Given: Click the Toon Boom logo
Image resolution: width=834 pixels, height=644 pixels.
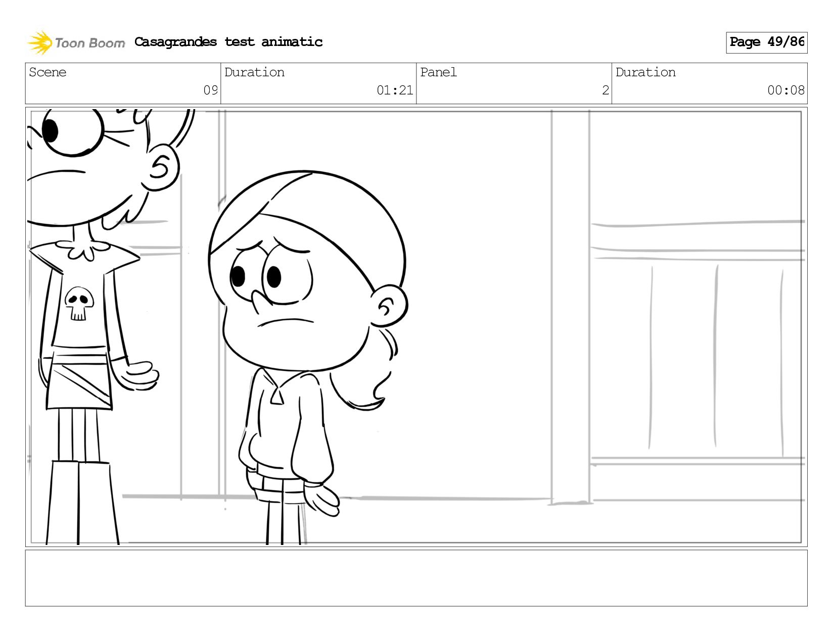Looking at the screenshot, I should coord(76,42).
